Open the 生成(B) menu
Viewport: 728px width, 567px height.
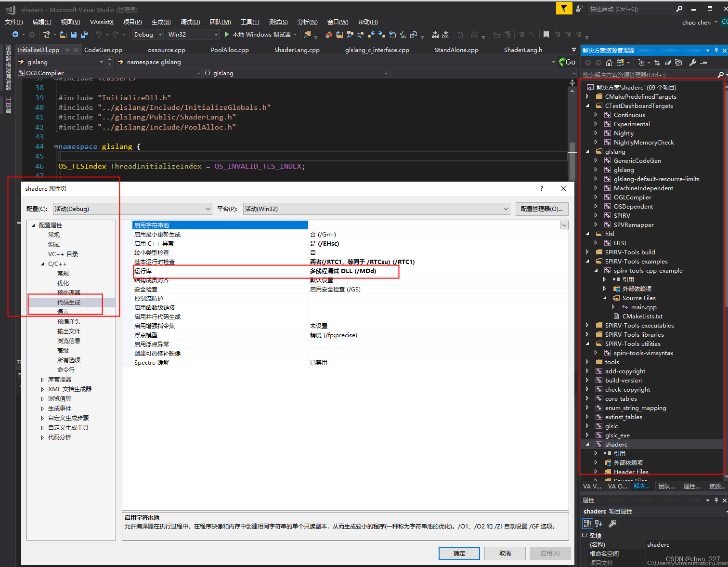pos(161,22)
